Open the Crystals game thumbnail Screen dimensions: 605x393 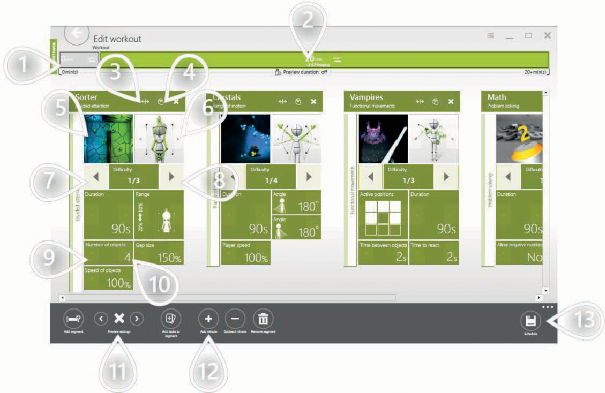pos(246,138)
